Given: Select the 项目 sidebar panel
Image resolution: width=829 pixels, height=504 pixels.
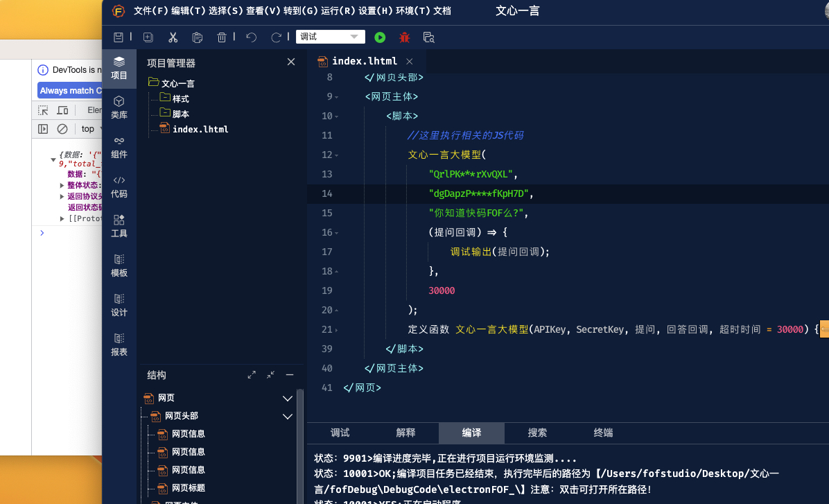Looking at the screenshot, I should (119, 68).
